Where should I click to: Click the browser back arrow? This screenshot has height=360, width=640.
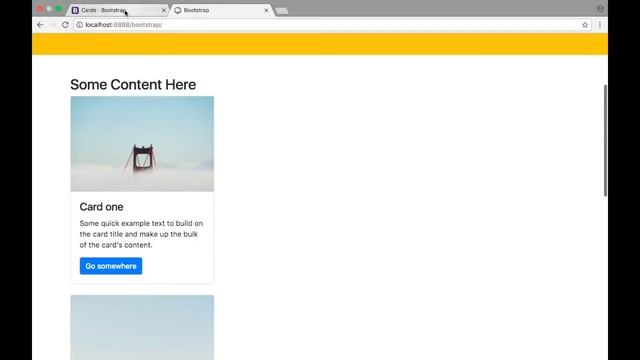click(x=40, y=25)
